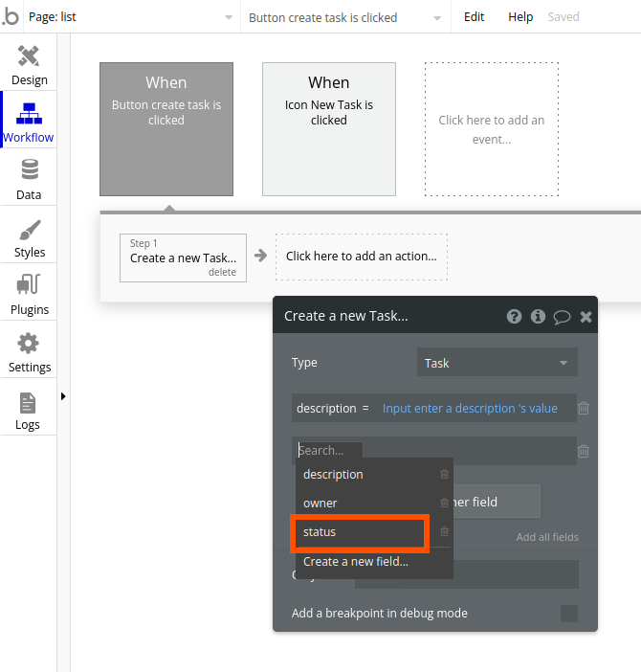641x672 pixels.
Task: Open the help question mark icon in panel
Action: click(x=514, y=316)
